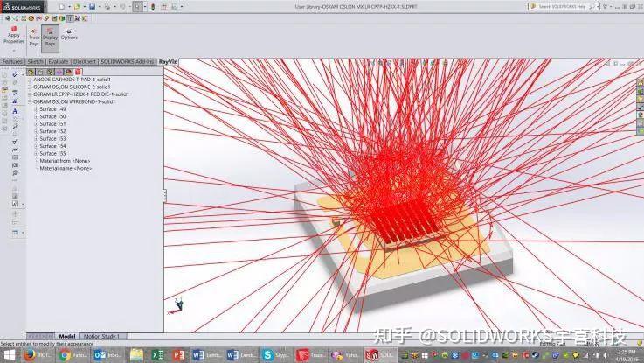Open the Windows Start menu

tap(9, 355)
